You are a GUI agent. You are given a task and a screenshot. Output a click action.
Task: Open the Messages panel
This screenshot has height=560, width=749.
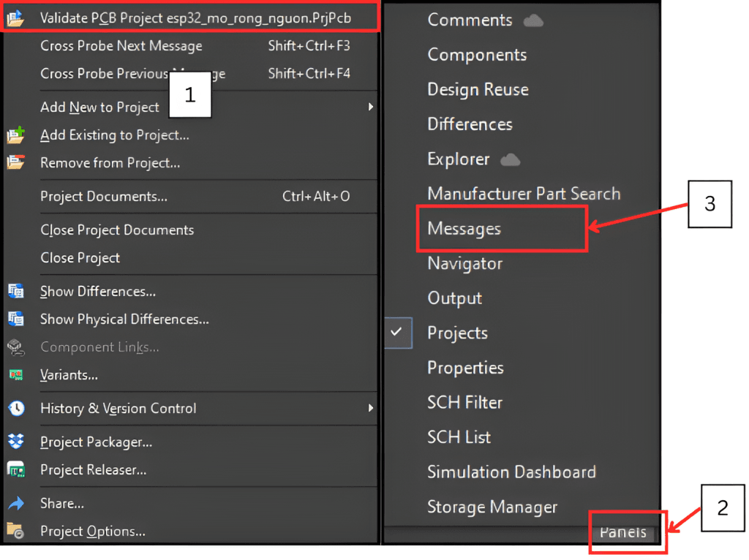464,229
